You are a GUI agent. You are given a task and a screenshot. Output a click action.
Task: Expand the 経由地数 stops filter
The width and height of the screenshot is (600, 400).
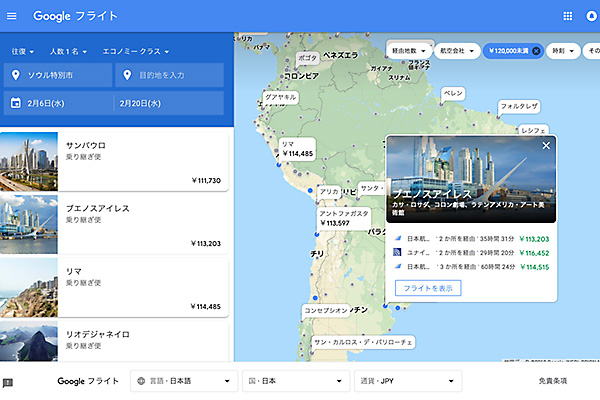[x=409, y=51]
